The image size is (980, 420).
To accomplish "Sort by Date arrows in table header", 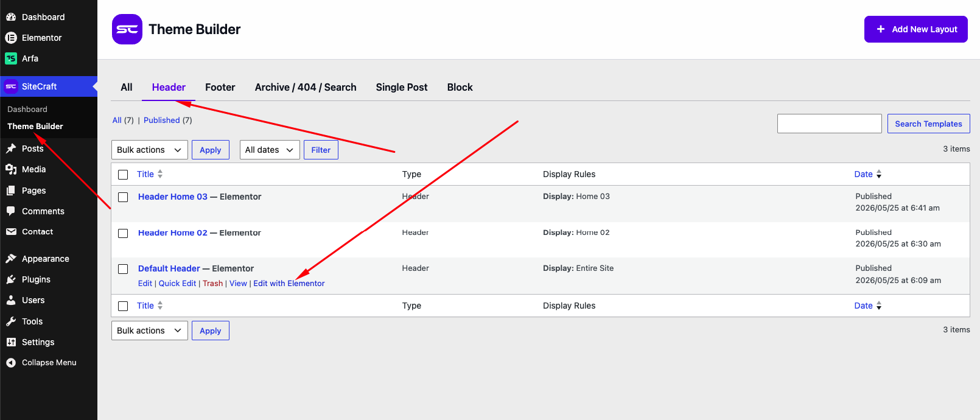I will coord(879,174).
